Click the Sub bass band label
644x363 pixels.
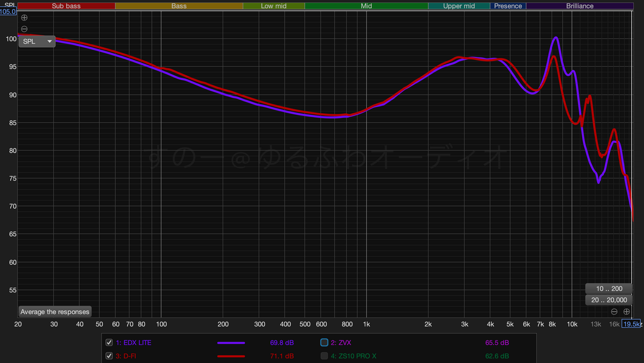pos(66,6)
